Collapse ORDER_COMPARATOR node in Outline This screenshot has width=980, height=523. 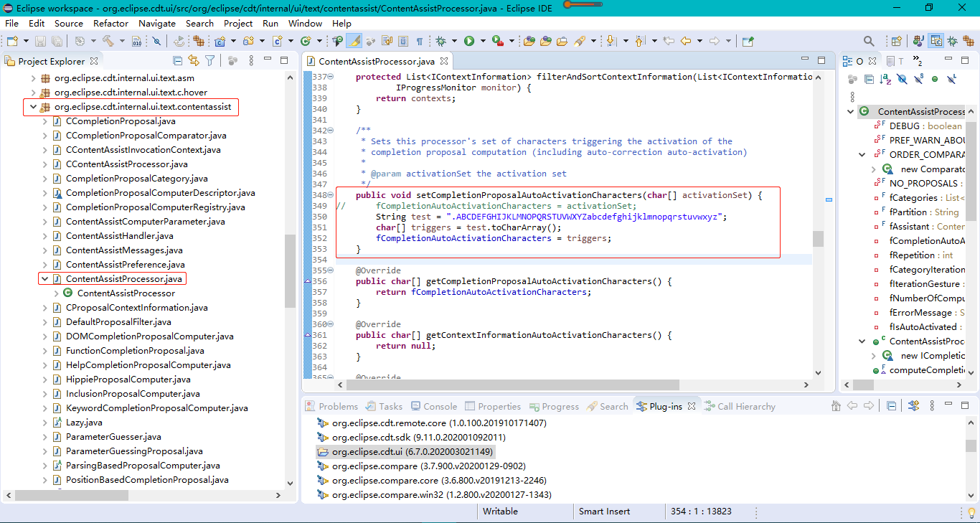[x=863, y=154]
